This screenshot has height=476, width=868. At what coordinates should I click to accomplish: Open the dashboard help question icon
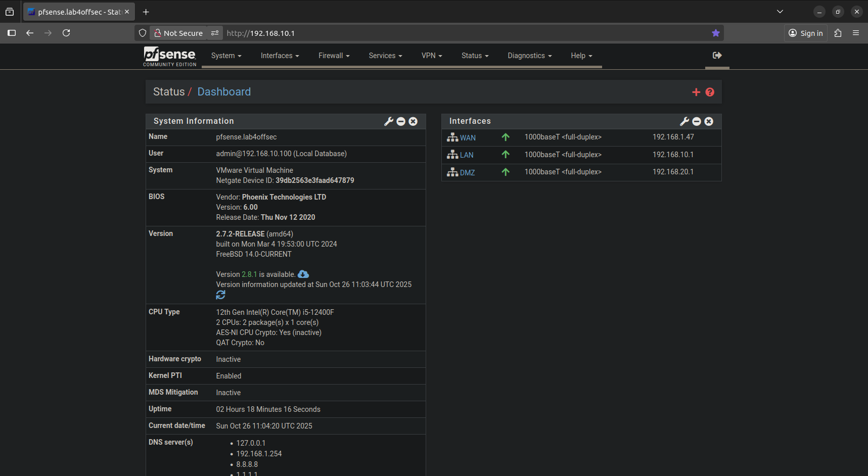click(710, 92)
